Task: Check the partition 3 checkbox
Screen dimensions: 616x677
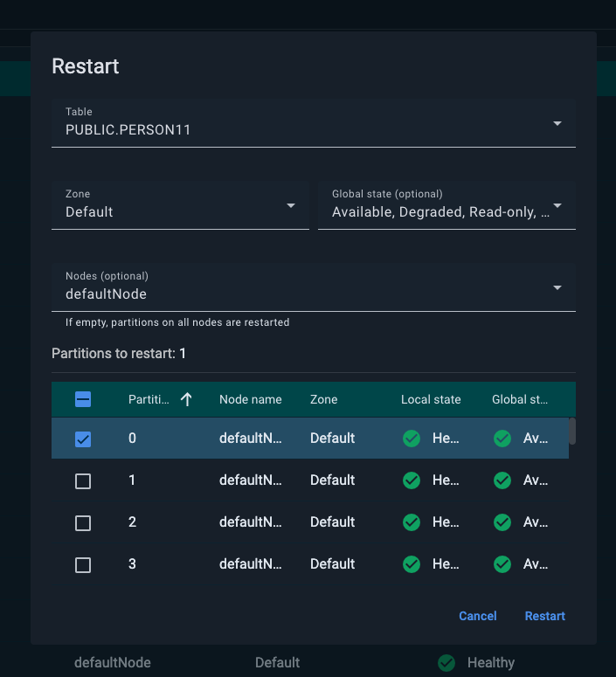Action: coord(83,564)
